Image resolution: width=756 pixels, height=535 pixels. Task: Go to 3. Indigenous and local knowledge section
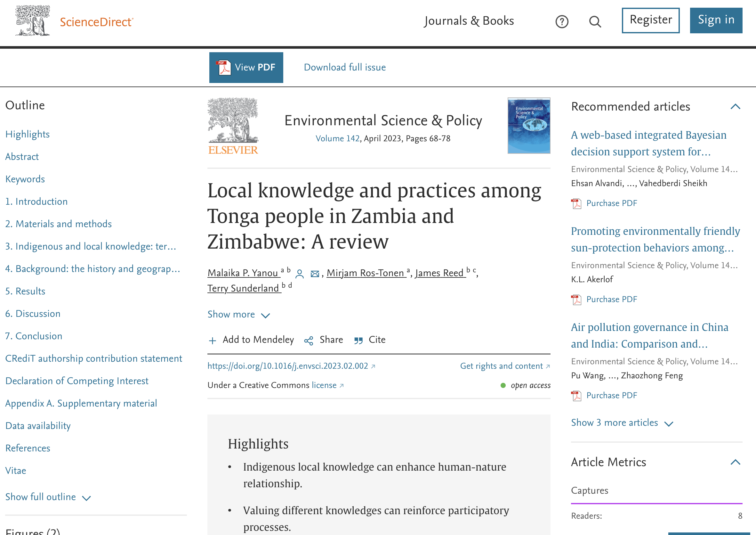91,246
